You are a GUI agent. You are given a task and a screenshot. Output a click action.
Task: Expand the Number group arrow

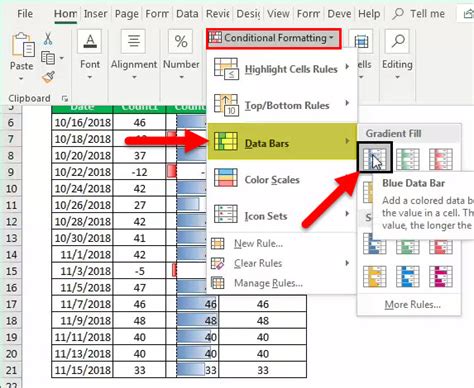(x=181, y=77)
